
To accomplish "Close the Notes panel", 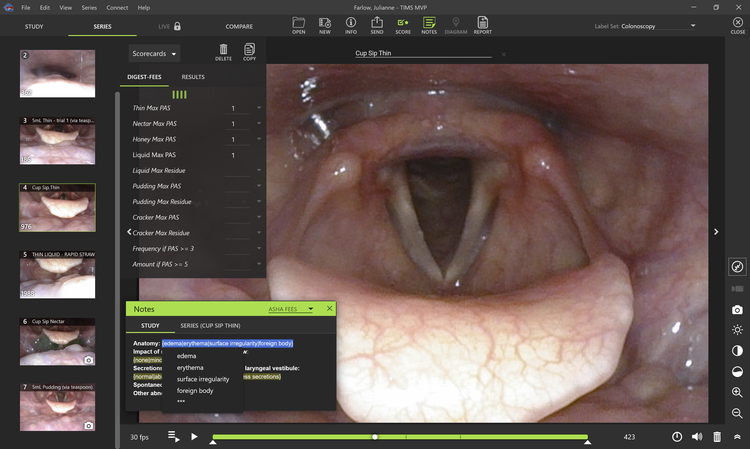I will (329, 308).
